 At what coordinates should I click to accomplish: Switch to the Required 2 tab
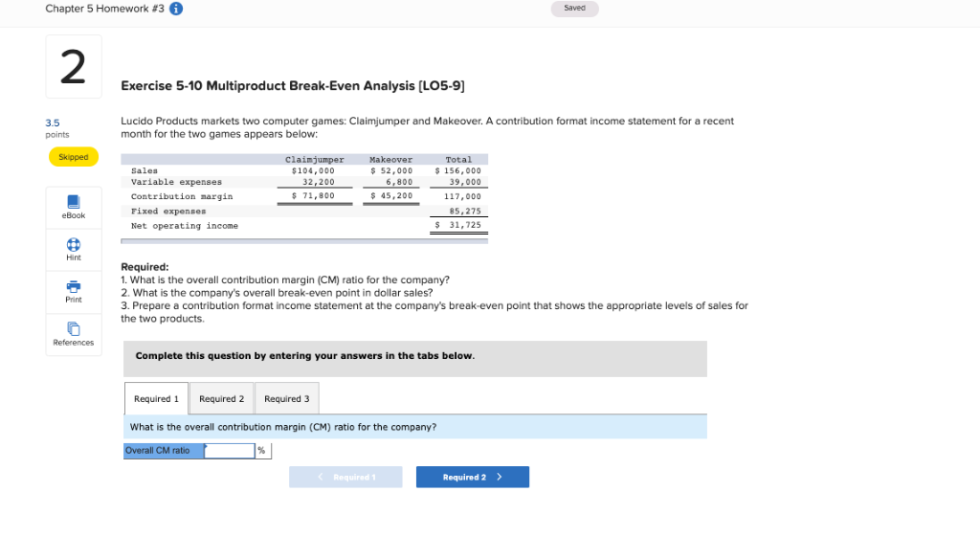pos(221,399)
